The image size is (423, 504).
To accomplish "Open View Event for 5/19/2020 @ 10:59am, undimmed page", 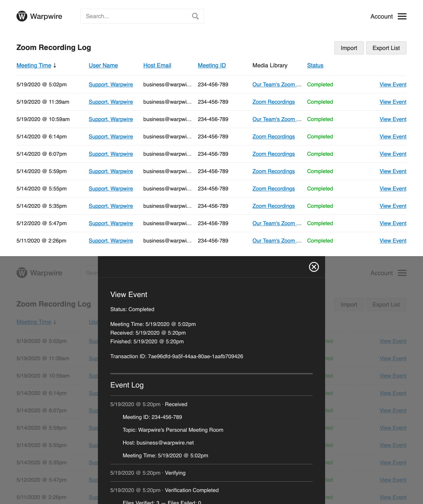I will (393, 119).
